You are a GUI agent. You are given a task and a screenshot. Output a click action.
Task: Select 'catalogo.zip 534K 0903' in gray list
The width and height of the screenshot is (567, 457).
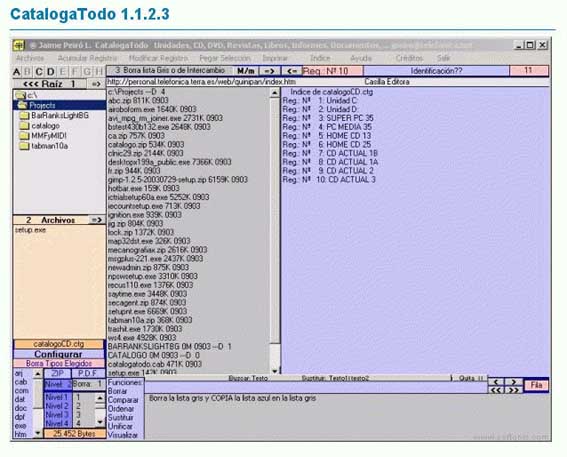pyautogui.click(x=146, y=145)
